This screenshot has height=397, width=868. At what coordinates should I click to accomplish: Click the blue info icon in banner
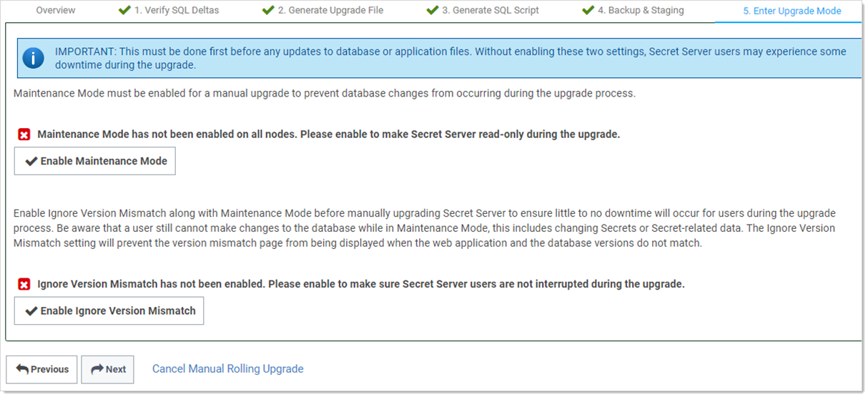coord(33,58)
